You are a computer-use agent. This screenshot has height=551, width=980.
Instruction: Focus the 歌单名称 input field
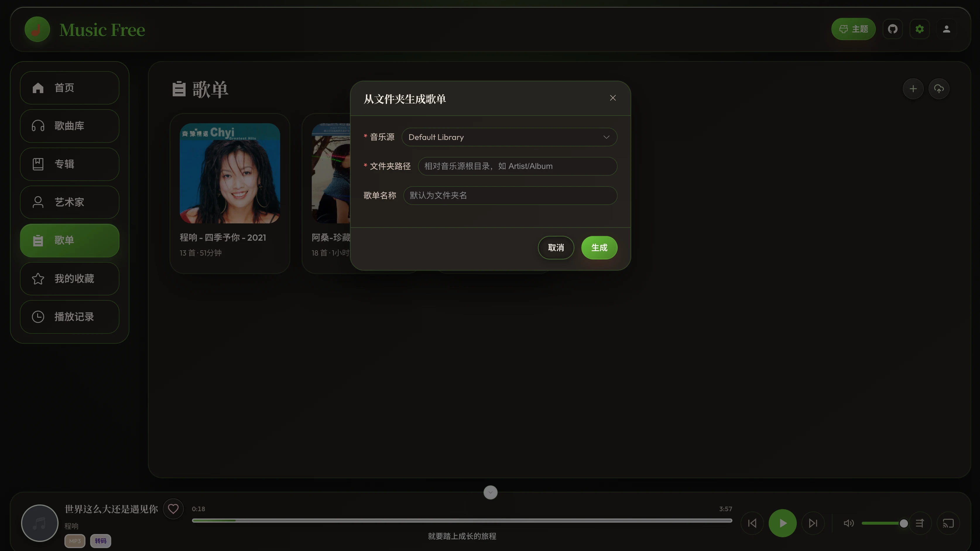[510, 196]
